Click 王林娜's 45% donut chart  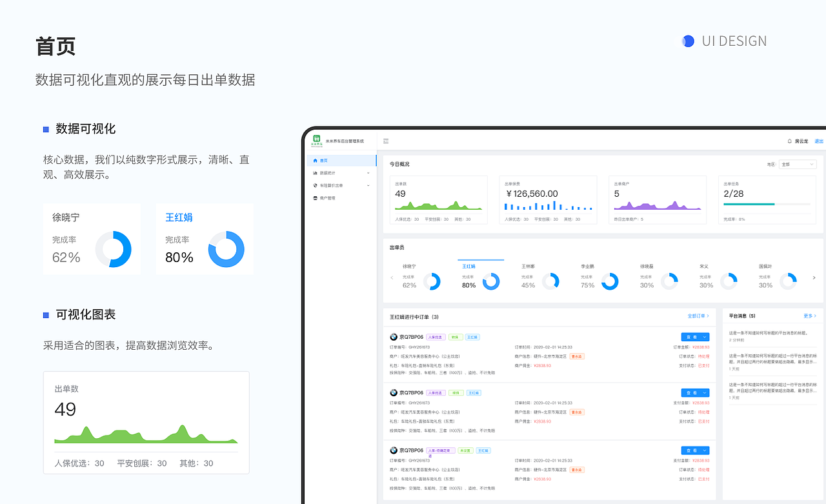[550, 281]
